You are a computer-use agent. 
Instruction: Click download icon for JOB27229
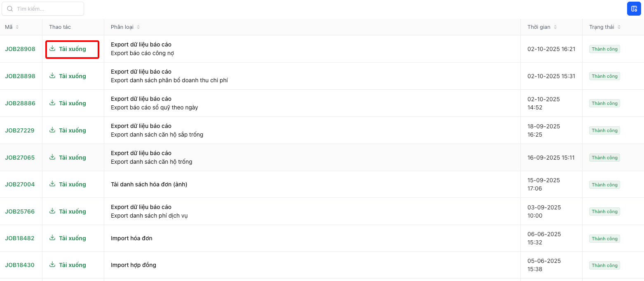pos(52,130)
